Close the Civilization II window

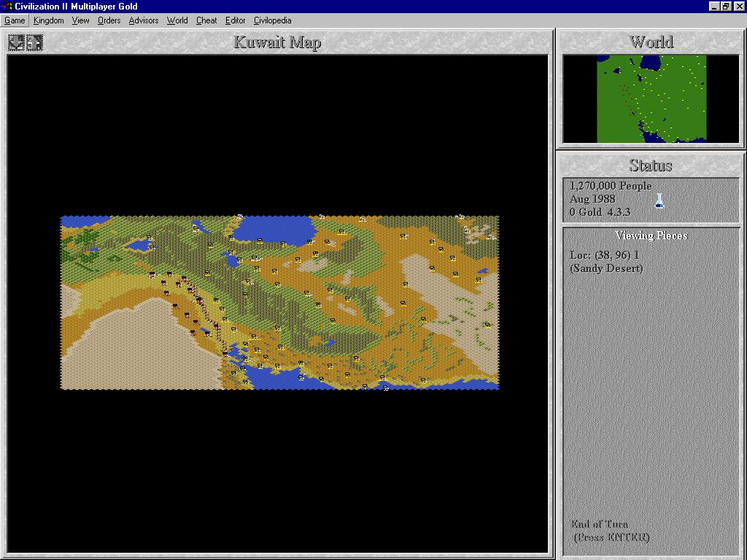tap(738, 7)
